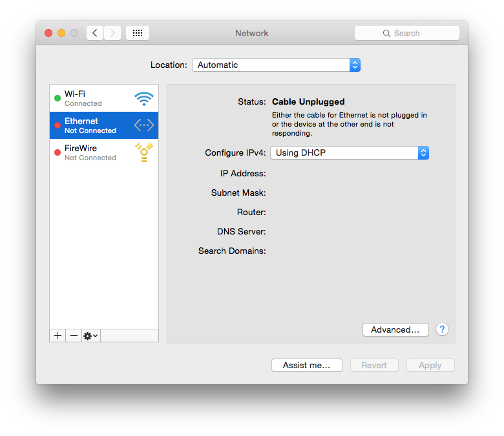
Task: Go back with the left chevron button
Action: click(x=95, y=33)
